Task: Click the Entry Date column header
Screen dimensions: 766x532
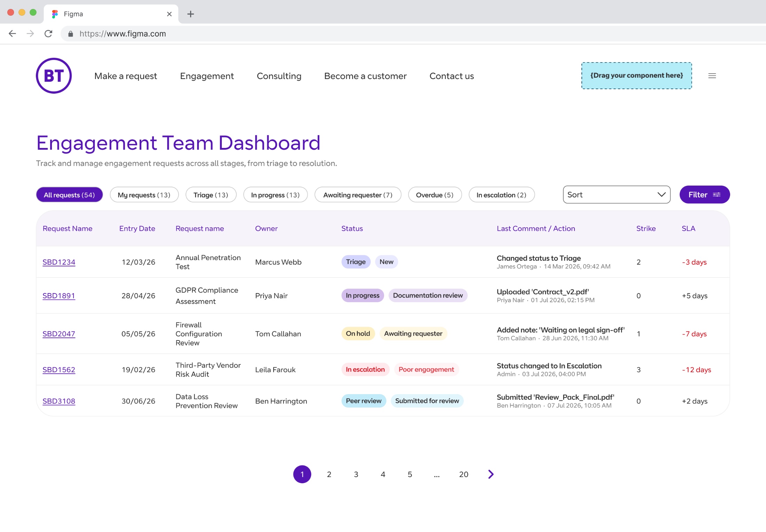Action: coord(137,228)
